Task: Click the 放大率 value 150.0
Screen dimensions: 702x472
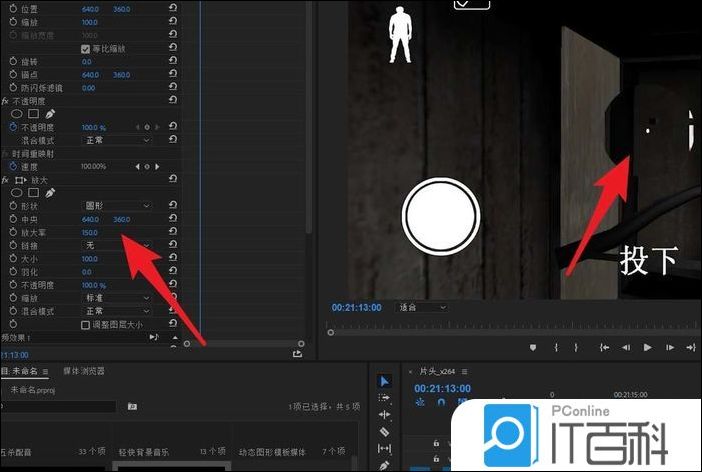Action: pyautogui.click(x=90, y=232)
